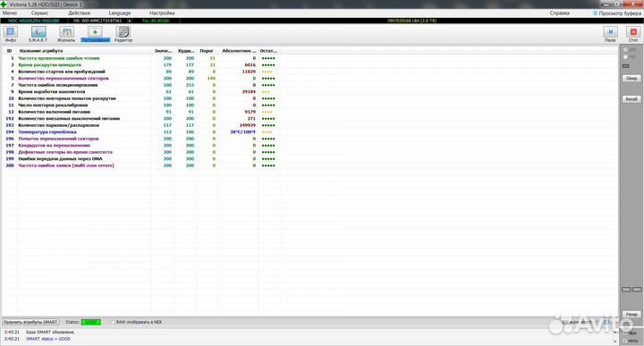This screenshot has height=346, width=644.
Task: Click absolute value 249929 of park count
Action: tap(247, 125)
